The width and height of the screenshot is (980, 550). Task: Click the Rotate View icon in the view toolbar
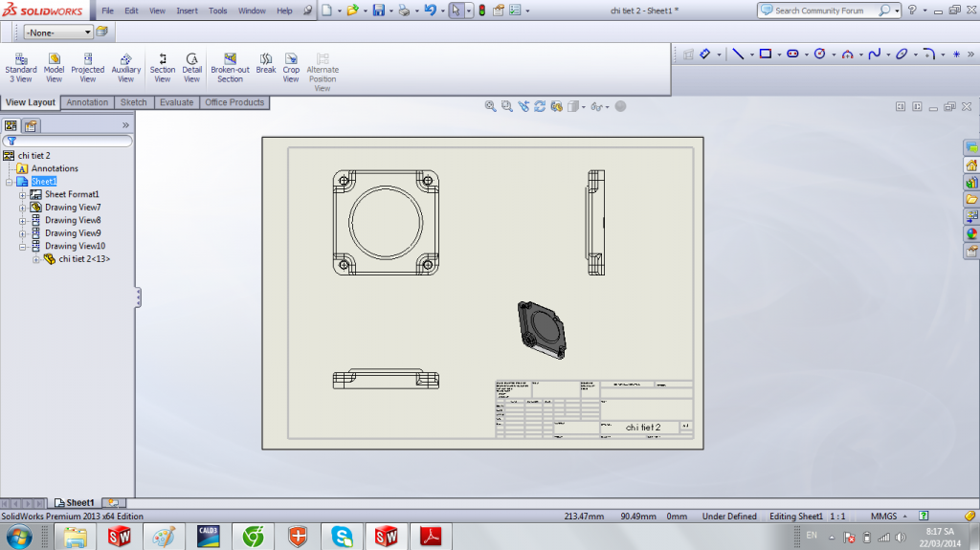tap(540, 106)
